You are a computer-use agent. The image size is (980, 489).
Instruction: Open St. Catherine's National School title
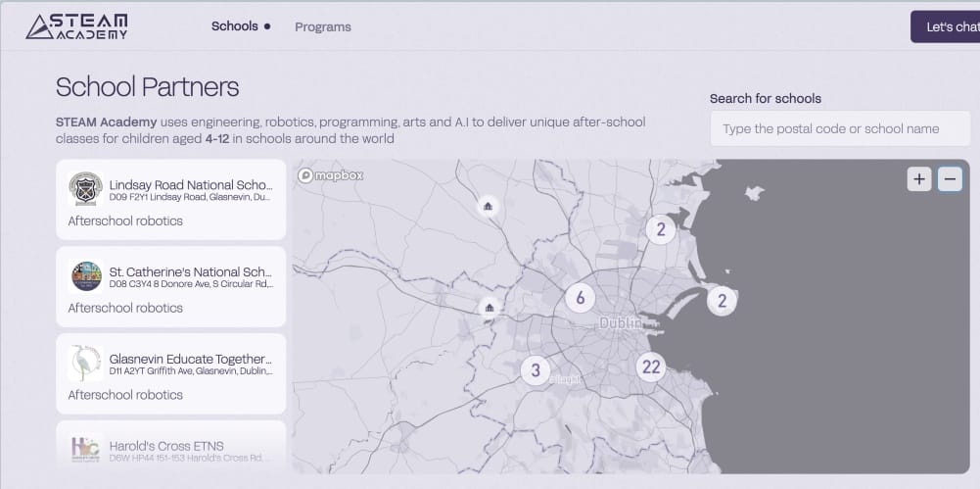[x=191, y=272]
